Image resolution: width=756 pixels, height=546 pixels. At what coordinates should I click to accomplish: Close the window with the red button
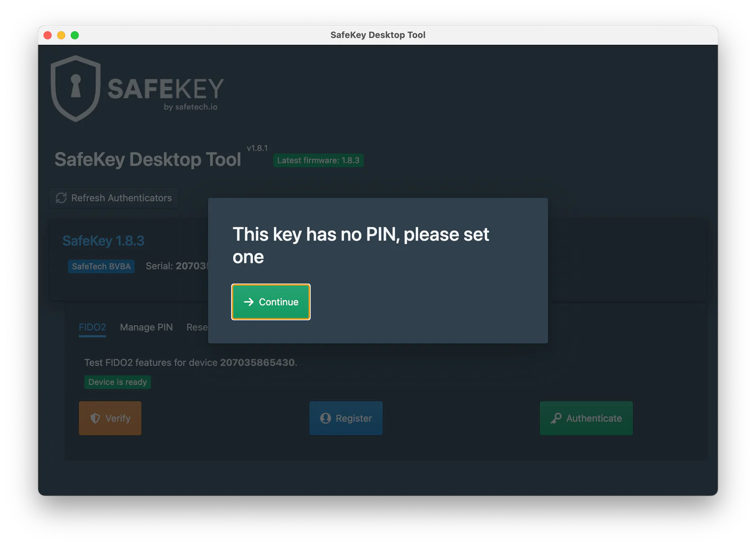click(x=48, y=35)
